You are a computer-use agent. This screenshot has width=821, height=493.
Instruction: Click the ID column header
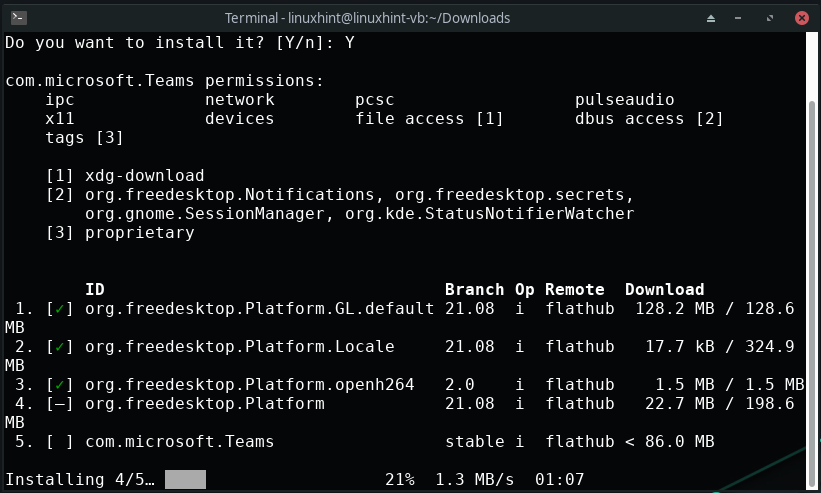[x=95, y=289]
